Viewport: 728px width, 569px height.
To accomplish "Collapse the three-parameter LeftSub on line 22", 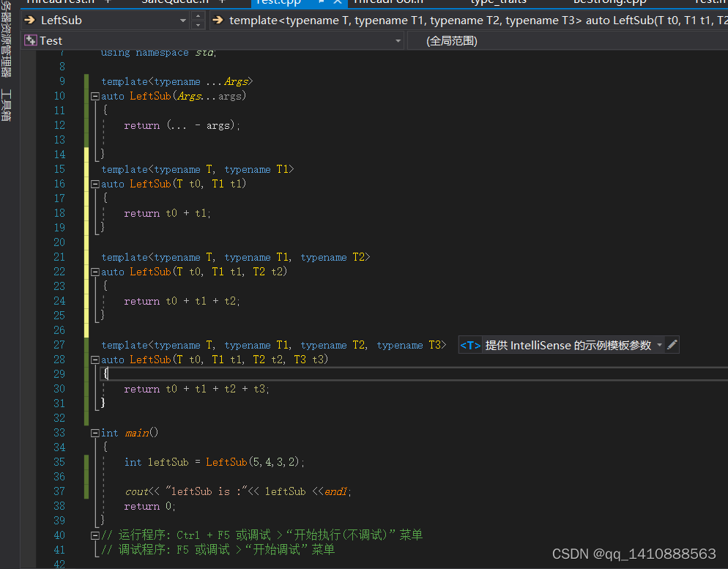I will pos(94,272).
